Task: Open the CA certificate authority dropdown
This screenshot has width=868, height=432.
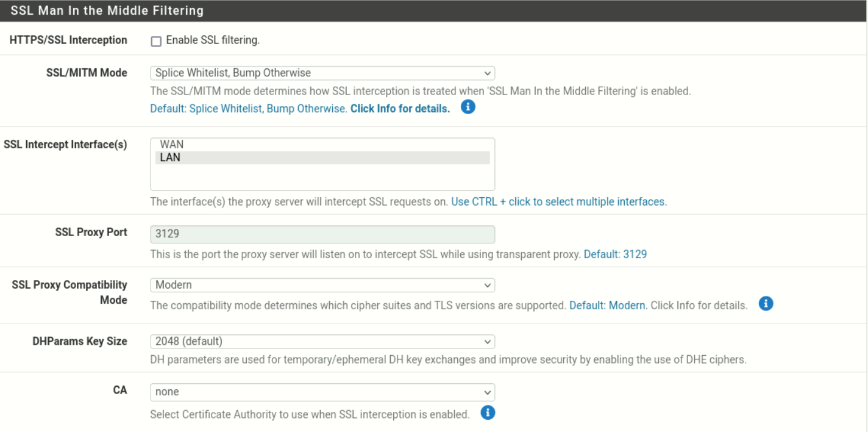Action: [x=322, y=392]
